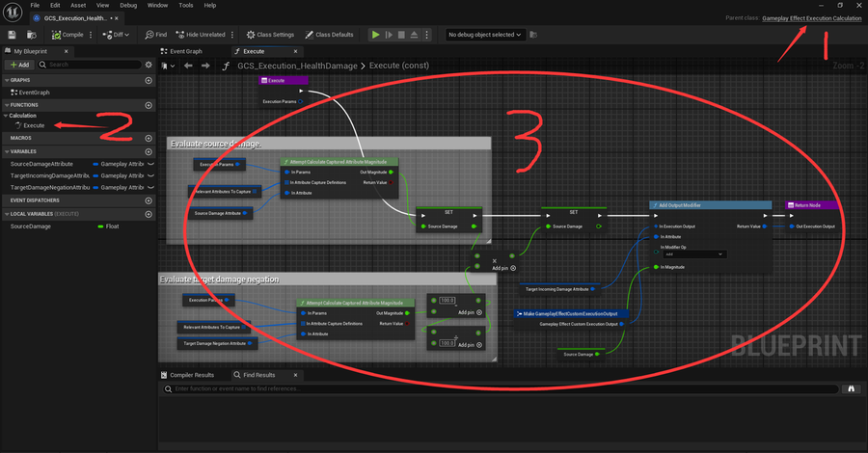Open the Debug menu
This screenshot has width=868, height=453.
(128, 6)
